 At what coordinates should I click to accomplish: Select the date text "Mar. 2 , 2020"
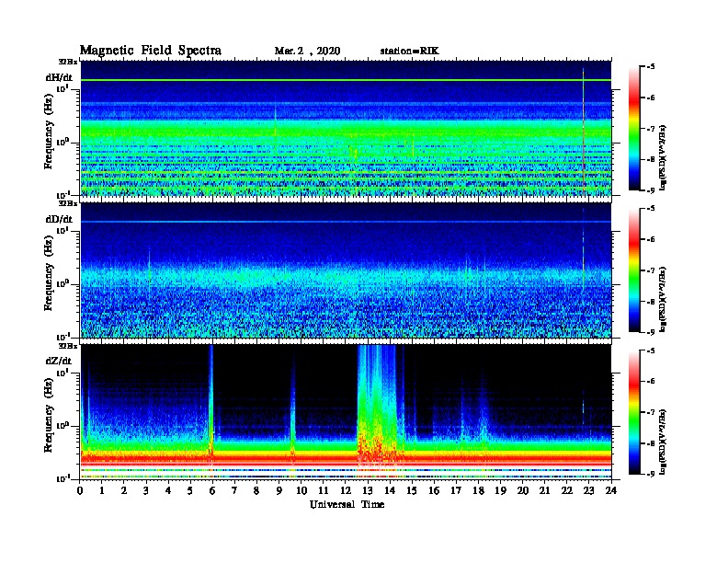pyautogui.click(x=307, y=52)
